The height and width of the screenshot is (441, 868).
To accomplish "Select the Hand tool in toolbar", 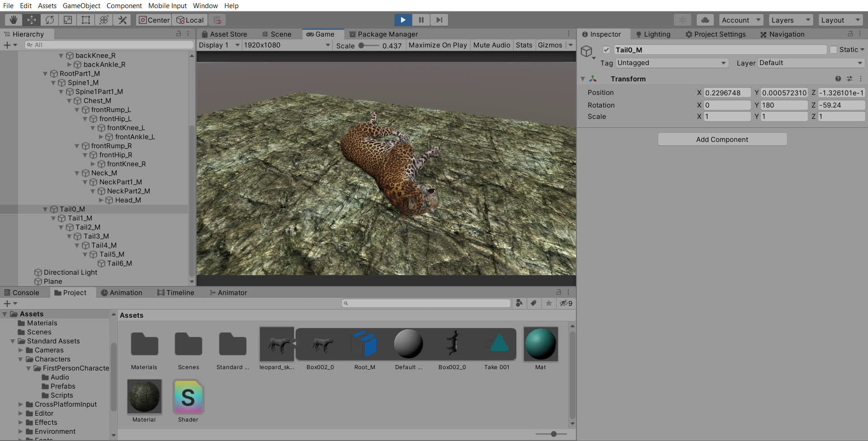I will coord(14,20).
